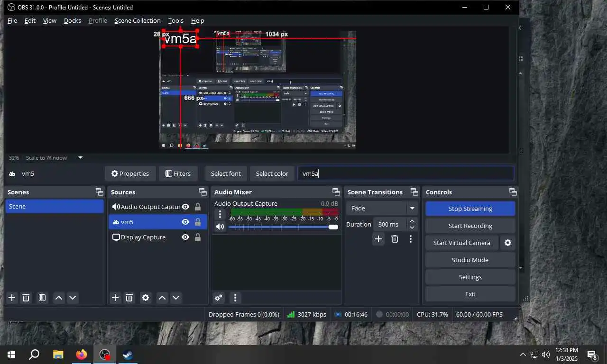Open preview scaling dropdown arrow
This screenshot has height=364, width=607.
(x=80, y=157)
